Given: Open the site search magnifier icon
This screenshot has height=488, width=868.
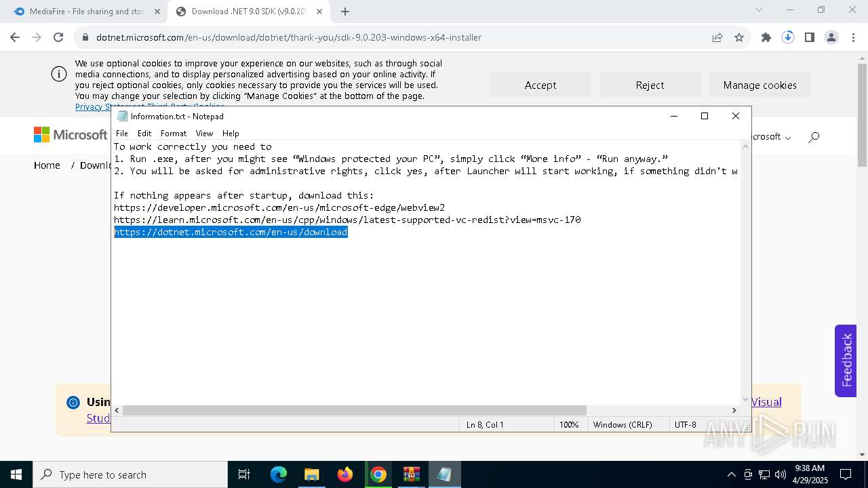Looking at the screenshot, I should pyautogui.click(x=814, y=137).
